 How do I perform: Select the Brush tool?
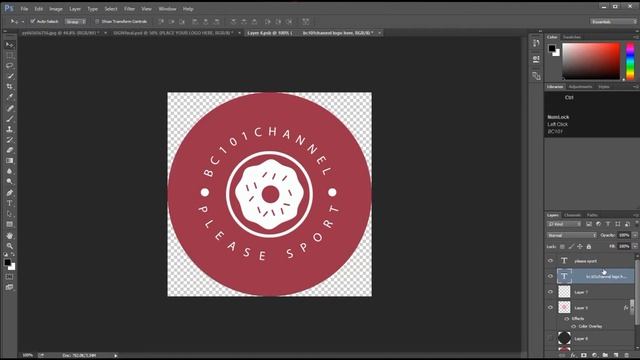pyautogui.click(x=10, y=119)
